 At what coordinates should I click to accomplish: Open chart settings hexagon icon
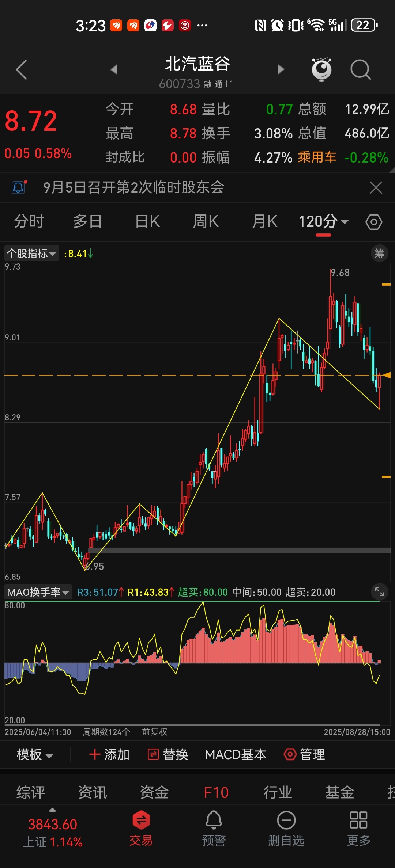pyautogui.click(x=374, y=222)
